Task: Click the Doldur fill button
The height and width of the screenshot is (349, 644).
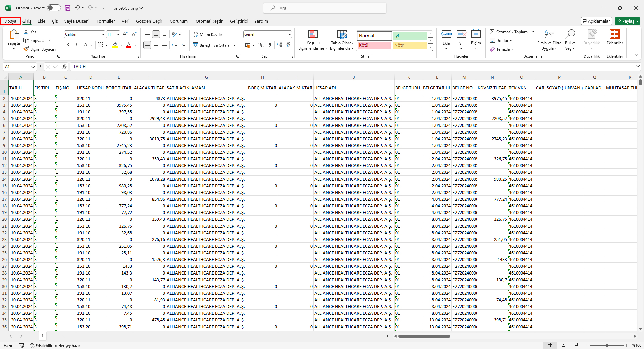Action: pos(501,40)
